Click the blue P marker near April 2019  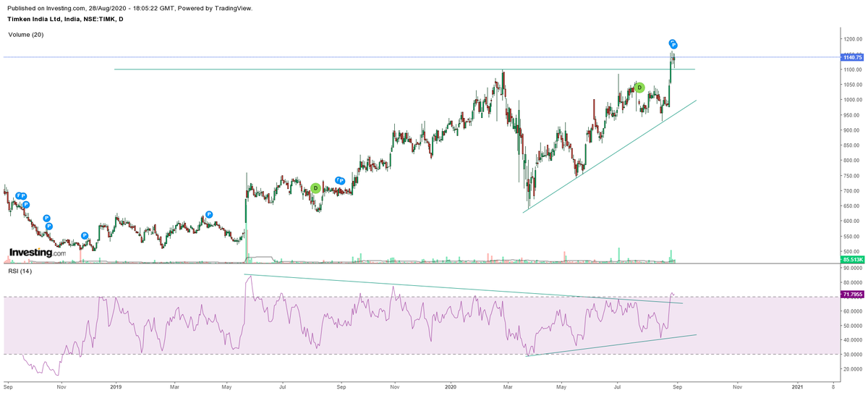(x=209, y=214)
